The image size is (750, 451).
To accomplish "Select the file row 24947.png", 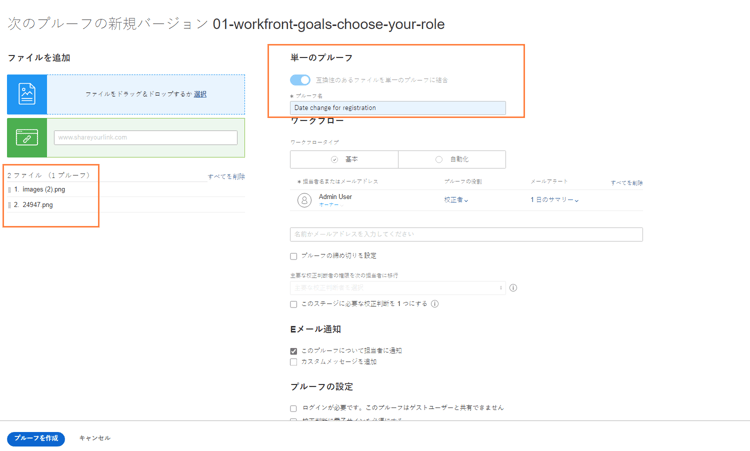I will pos(126,205).
